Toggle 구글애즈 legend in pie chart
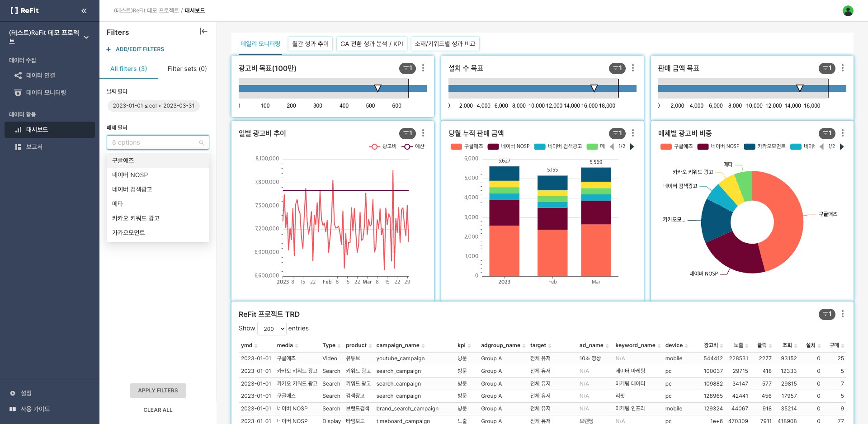Viewport: 868px width, 424px height. pos(677,146)
